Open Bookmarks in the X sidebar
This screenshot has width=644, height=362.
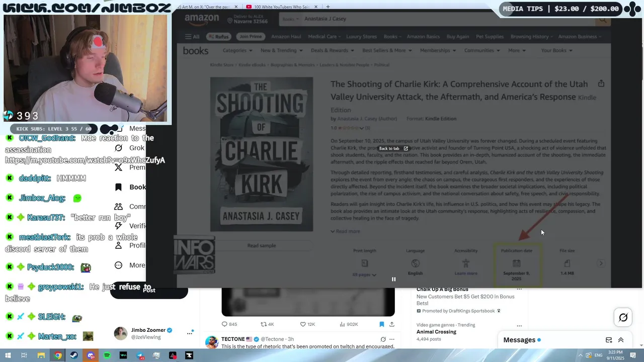tap(130, 187)
